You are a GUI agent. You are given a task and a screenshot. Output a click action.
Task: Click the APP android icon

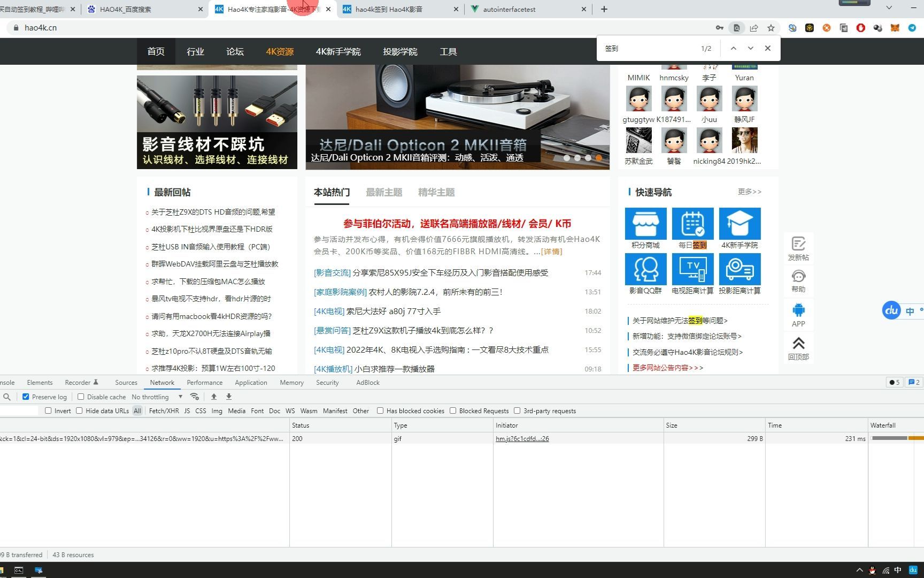click(798, 310)
